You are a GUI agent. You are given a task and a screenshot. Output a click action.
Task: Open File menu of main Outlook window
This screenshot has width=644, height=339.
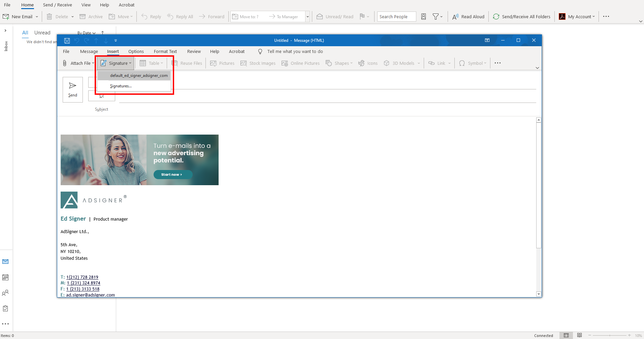tap(7, 5)
